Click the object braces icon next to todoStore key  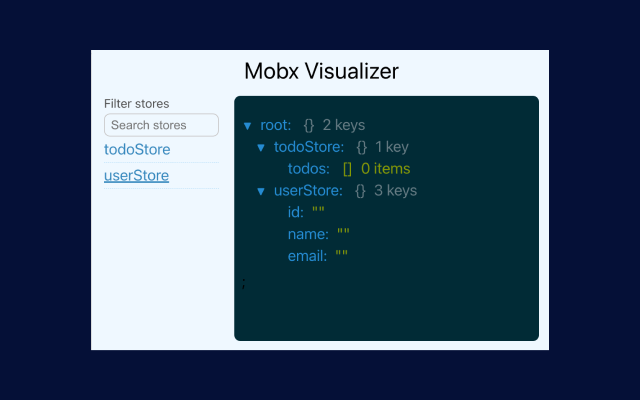tap(362, 148)
